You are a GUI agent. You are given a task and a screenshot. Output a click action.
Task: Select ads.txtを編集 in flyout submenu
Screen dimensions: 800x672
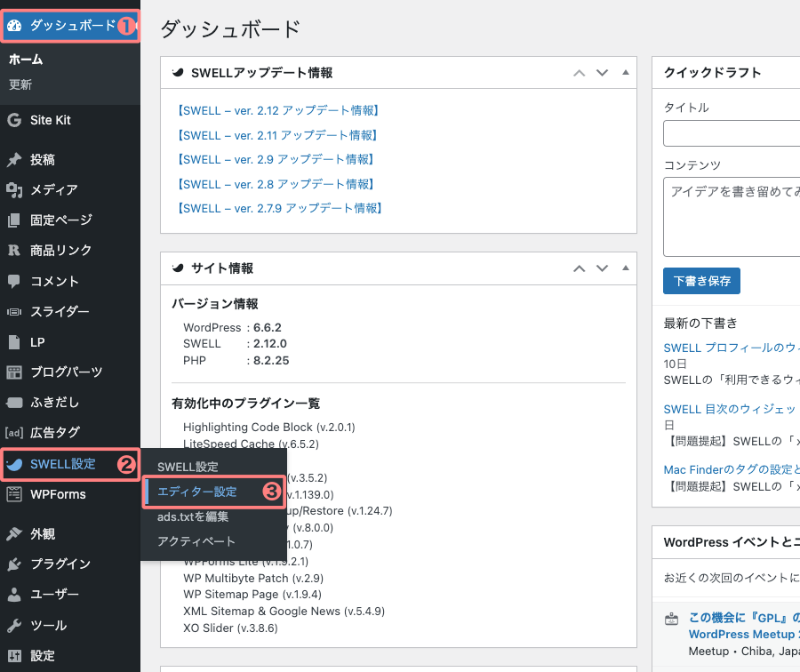193,516
